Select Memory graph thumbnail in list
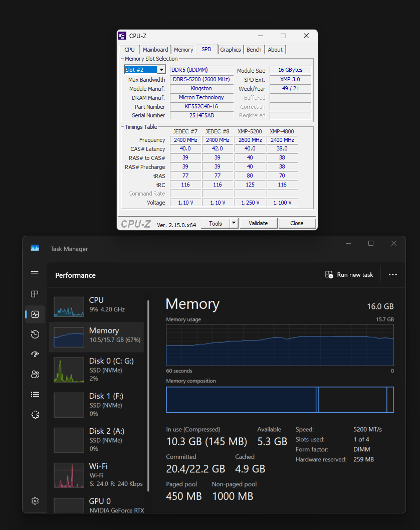The width and height of the screenshot is (420, 530). click(69, 337)
